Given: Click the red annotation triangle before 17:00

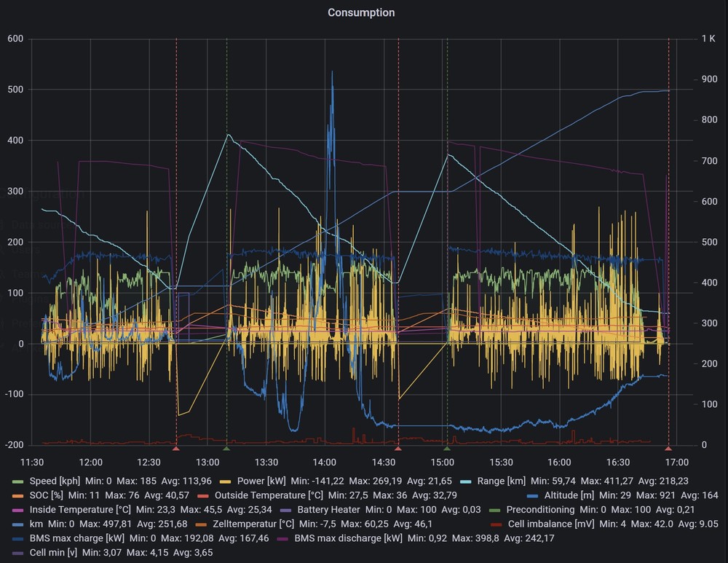Looking at the screenshot, I should (668, 449).
